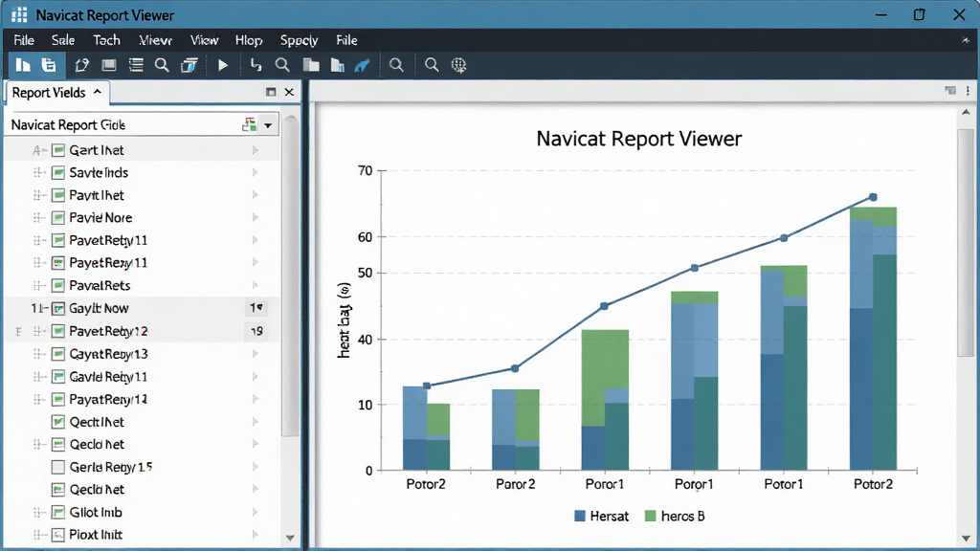Click the blue animal-shaped toolbar icon
The image size is (980, 551).
tap(362, 65)
